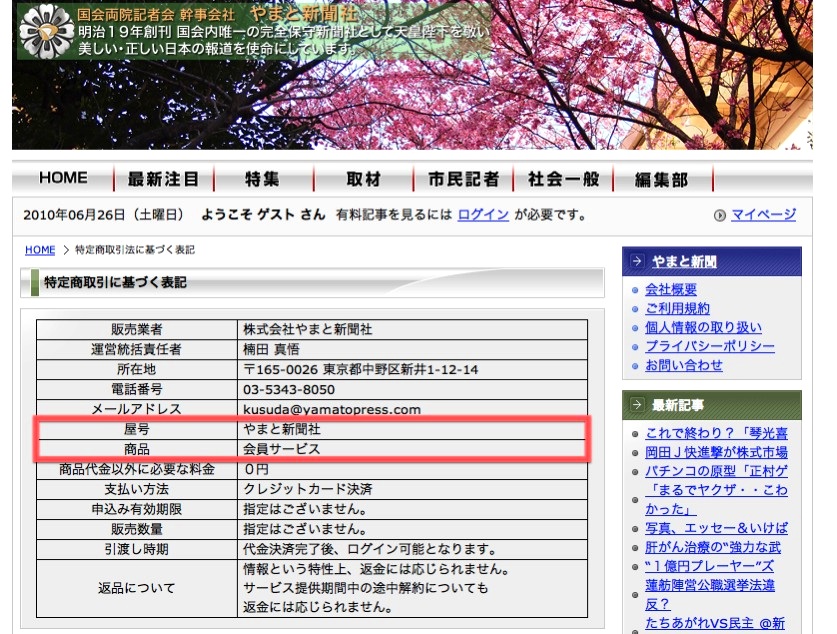Open the ご利用規約 link
Image resolution: width=837 pixels, height=634 pixels.
(x=677, y=308)
